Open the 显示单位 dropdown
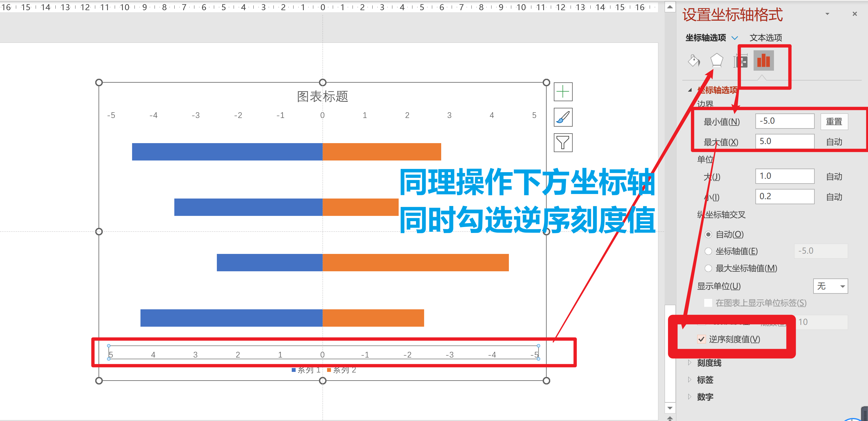Image resolution: width=868 pixels, height=421 pixels. [830, 286]
